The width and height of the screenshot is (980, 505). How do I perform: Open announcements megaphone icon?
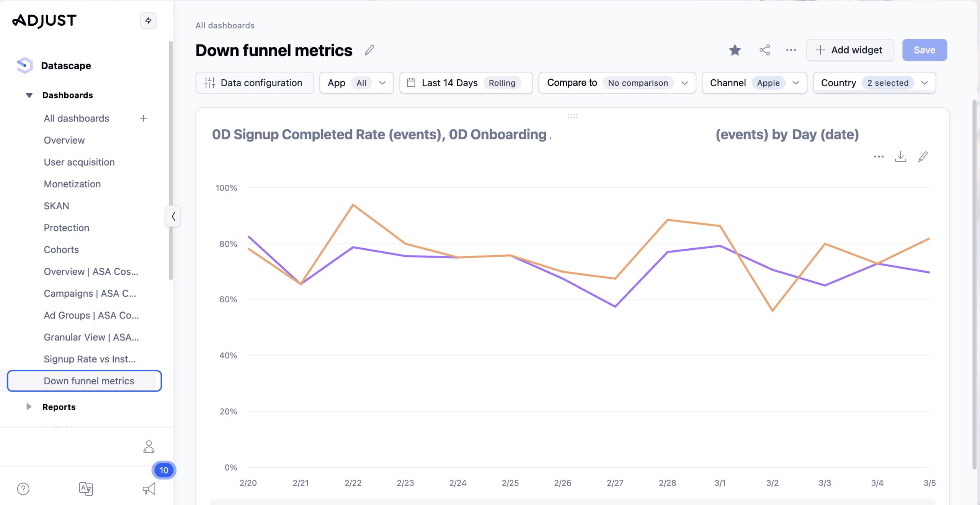tap(149, 489)
